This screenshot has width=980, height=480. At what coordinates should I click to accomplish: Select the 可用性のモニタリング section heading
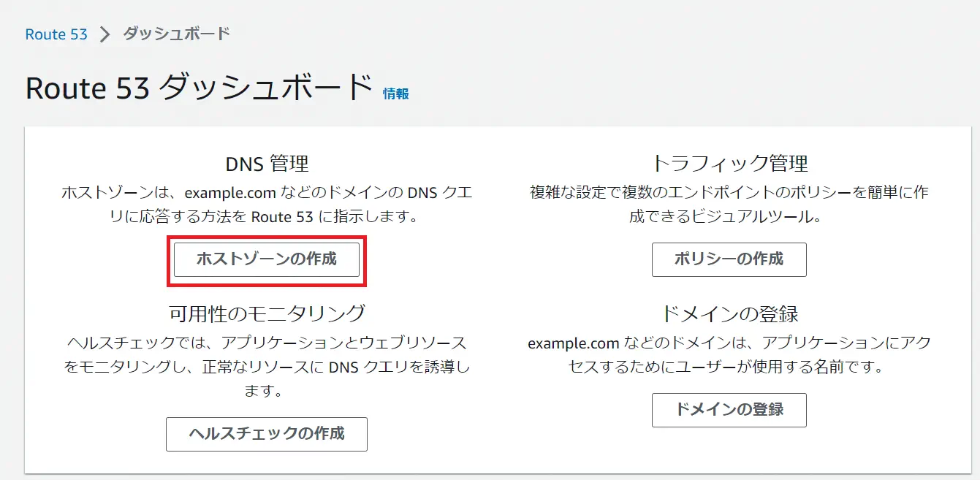(x=267, y=313)
